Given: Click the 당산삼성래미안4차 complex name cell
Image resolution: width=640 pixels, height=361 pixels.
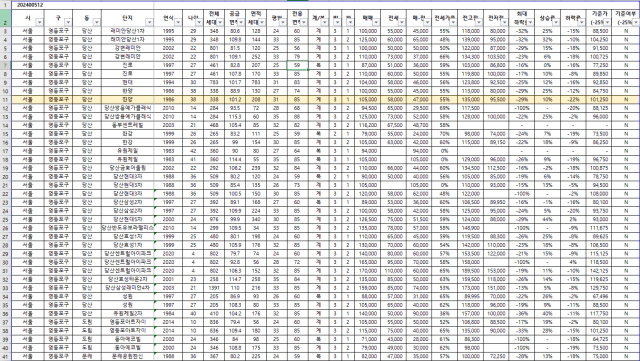Looking at the screenshot, I should point(127,288).
